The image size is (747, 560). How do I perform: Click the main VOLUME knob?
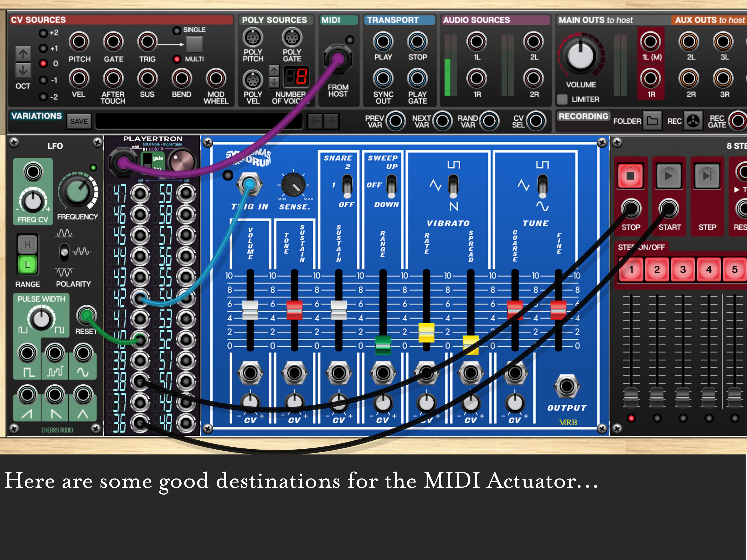pyautogui.click(x=580, y=56)
